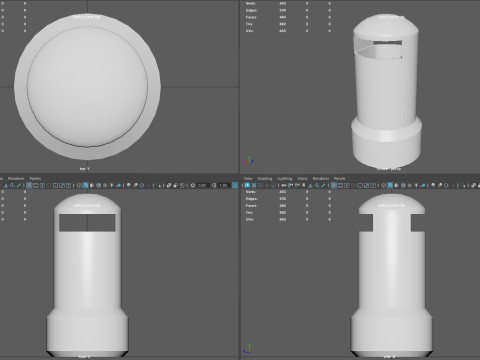Screen dimensions: 480x360
Task: Toggle film gate in front view panel toolbar
Action: coord(36,185)
